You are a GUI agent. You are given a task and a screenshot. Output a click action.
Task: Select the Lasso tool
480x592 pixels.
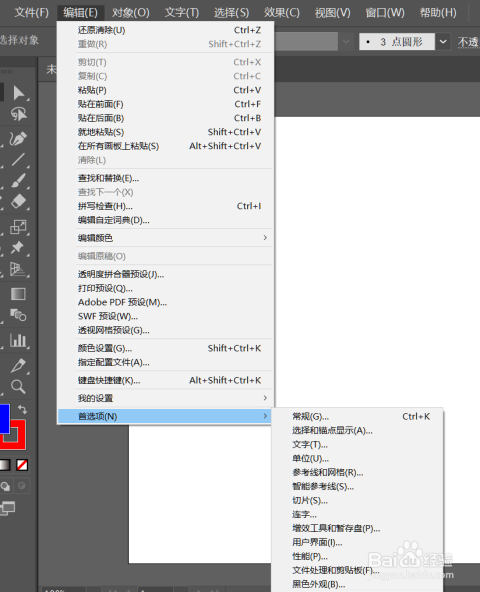click(x=19, y=114)
